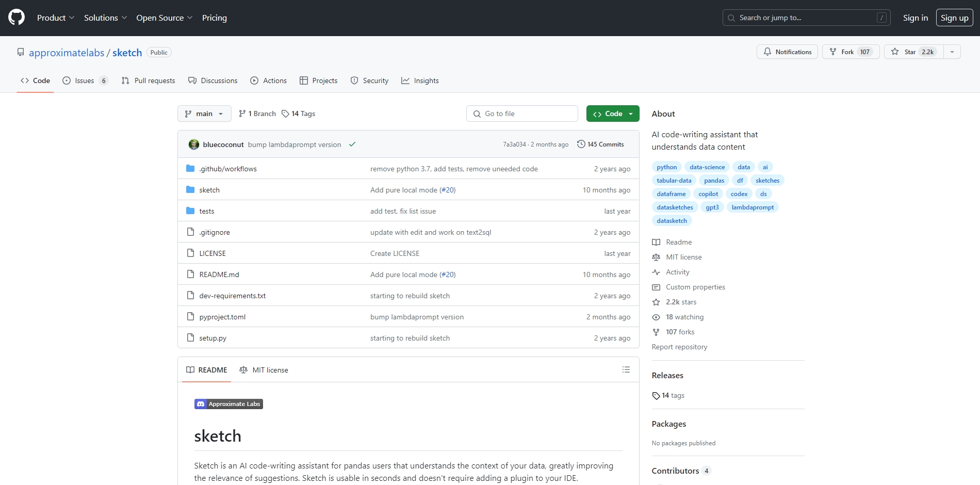Image resolution: width=980 pixels, height=485 pixels.
Task: Click the python topic tag
Action: [x=667, y=167]
